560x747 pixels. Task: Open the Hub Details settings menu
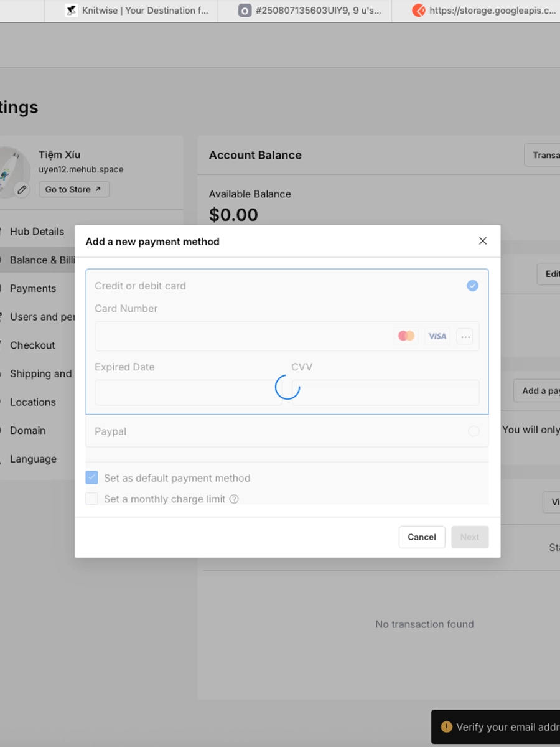click(x=37, y=232)
